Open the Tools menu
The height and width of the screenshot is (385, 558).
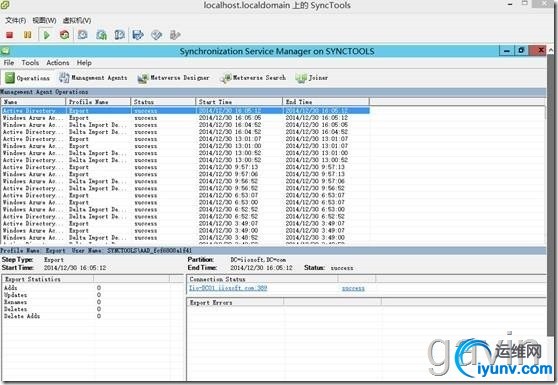click(30, 63)
